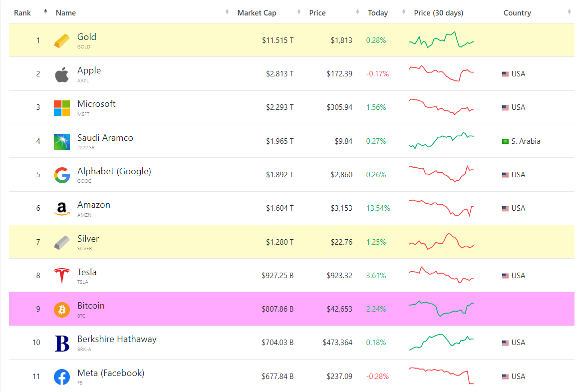Click the Tesla logo icon
Image resolution: width=582 pixels, height=392 pixels.
pos(61,276)
